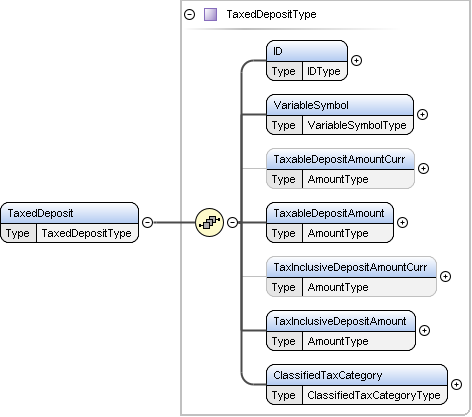Viewport: 472px width, 417px height.
Task: Expand the TaxableDepositAmount element
Action: coord(402,222)
